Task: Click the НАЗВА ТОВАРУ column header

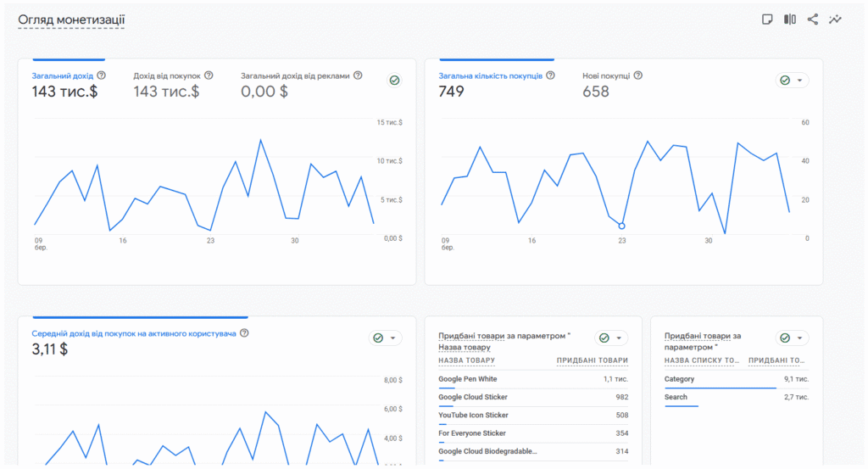Action: tap(467, 360)
